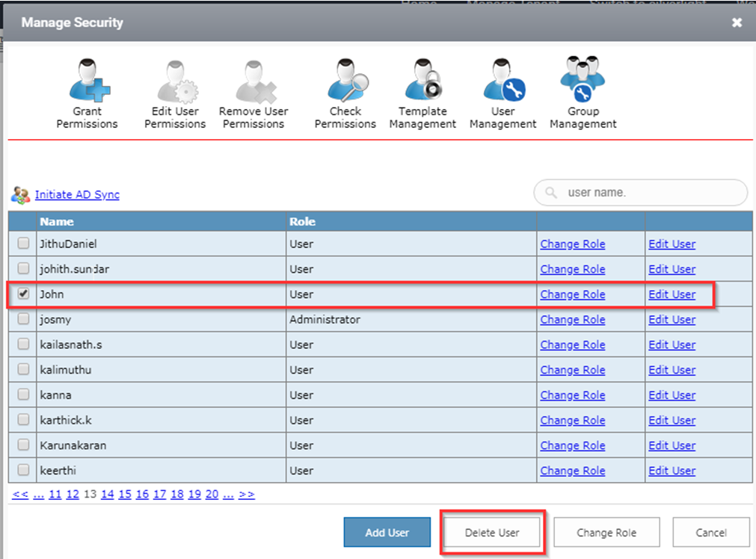Click Change Role for Karunakaran
Viewport: 756px width, 559px height.
tap(572, 445)
